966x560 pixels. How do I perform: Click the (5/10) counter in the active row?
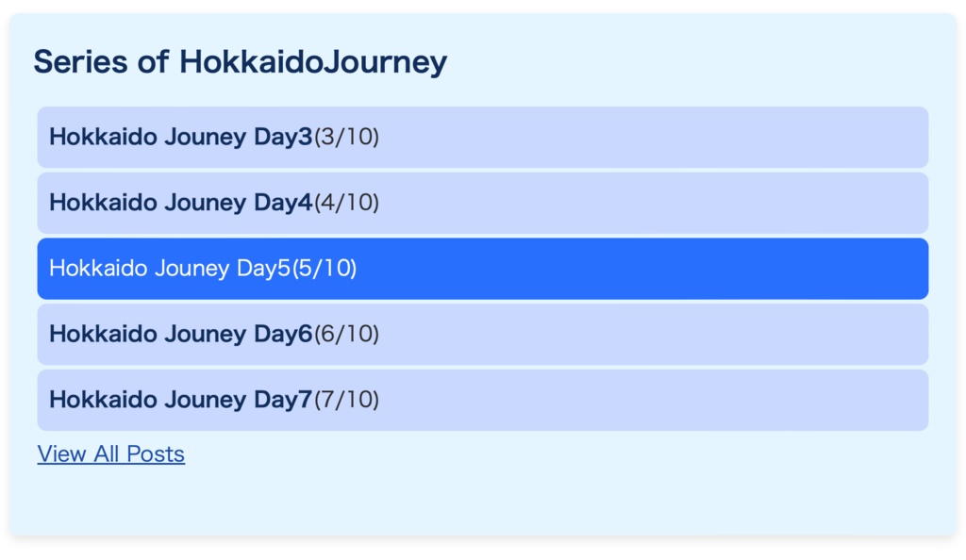[325, 269]
